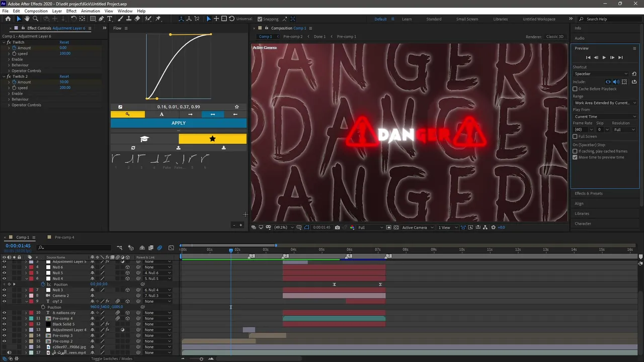644x362 pixels.
Task: Open the Composition Mini-Flowchart in timeline
Action: click(120, 247)
